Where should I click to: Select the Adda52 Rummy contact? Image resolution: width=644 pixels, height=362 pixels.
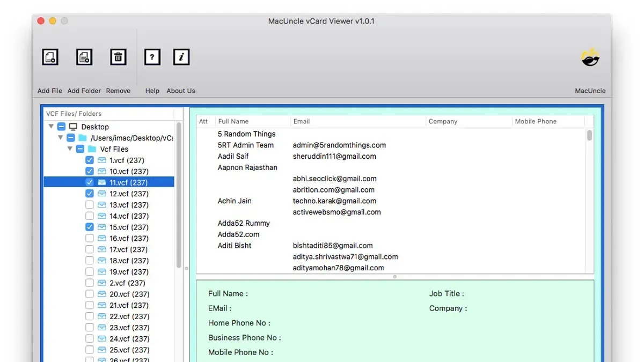point(391,223)
